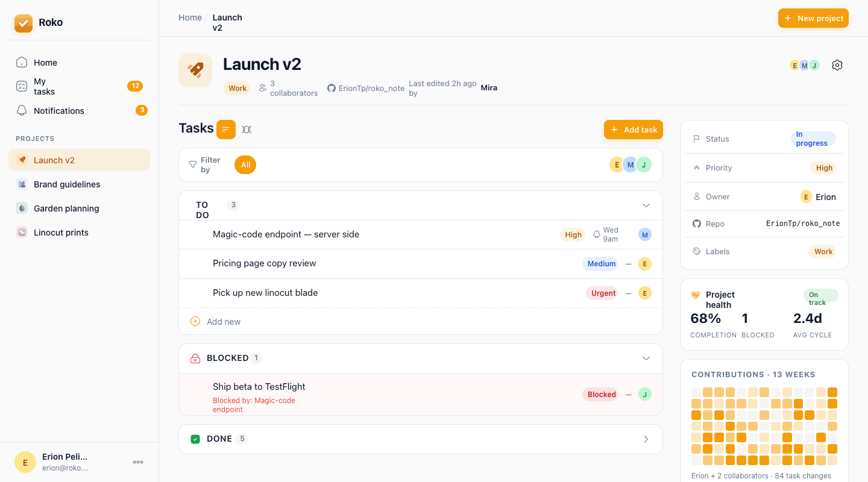Click the large rocket project icon in header
This screenshot has width=868, height=482.
pyautogui.click(x=195, y=70)
